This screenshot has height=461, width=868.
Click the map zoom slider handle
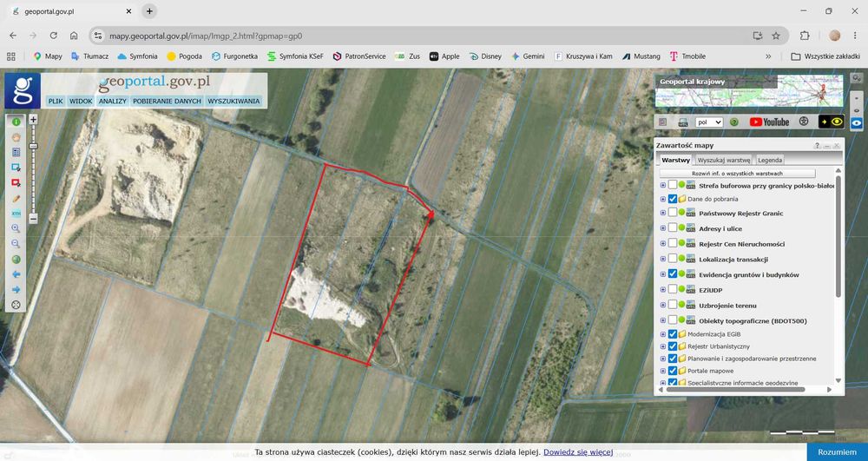[x=33, y=146]
